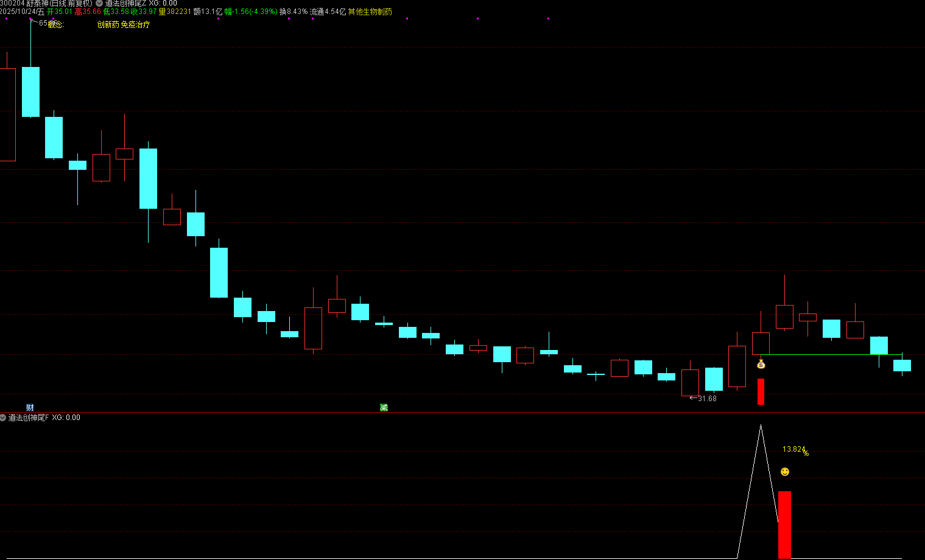Select the tallest cyan candle at top left
The width and height of the screenshot is (925, 560).
30,91
